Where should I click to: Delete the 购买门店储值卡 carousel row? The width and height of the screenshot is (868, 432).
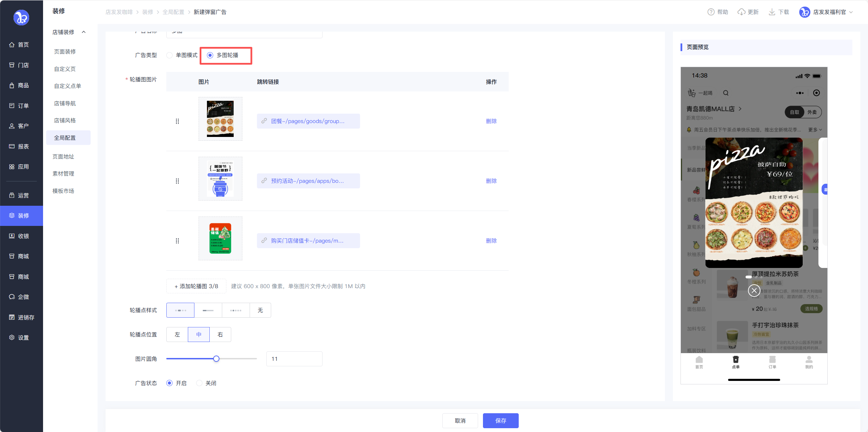click(491, 241)
